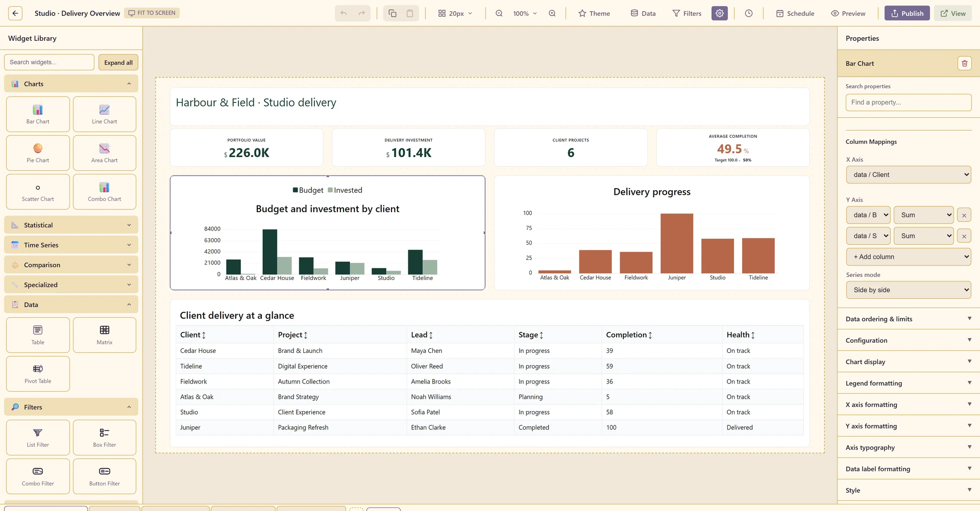Screen dimensions: 980x511
Task: Add a Combo Filter widget
Action: 38,476
